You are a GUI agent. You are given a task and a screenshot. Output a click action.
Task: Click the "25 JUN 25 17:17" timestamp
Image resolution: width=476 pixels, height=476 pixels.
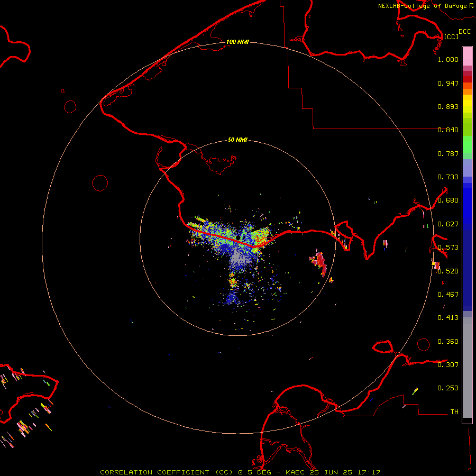point(345,472)
